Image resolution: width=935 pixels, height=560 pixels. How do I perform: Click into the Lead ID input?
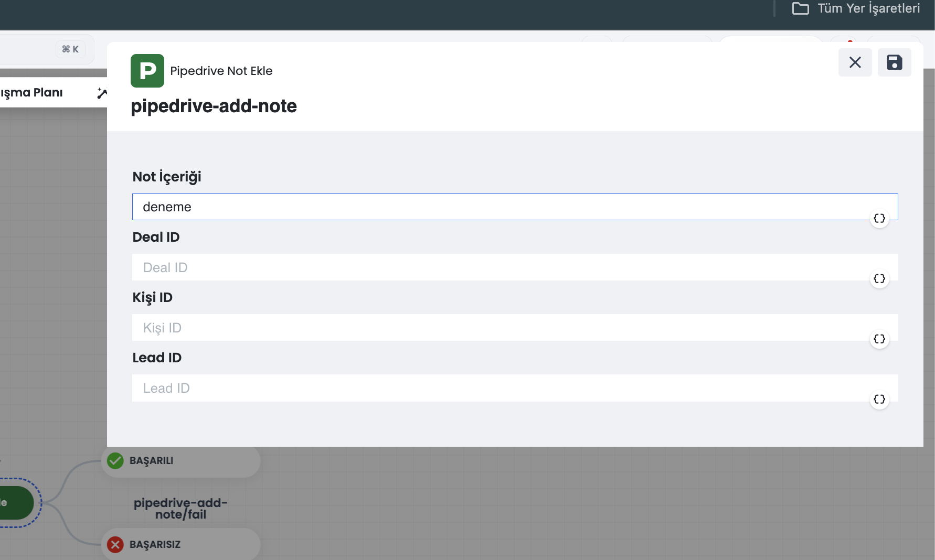click(x=515, y=388)
